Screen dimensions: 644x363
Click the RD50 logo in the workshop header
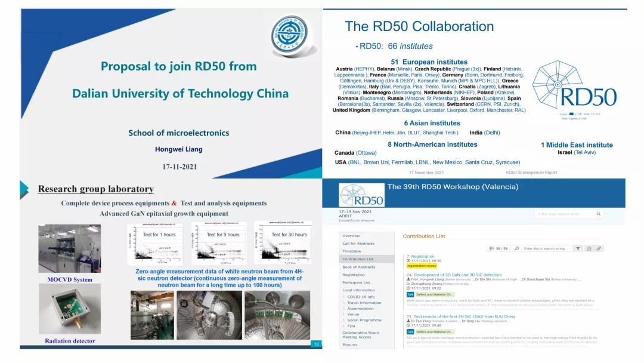click(361, 195)
